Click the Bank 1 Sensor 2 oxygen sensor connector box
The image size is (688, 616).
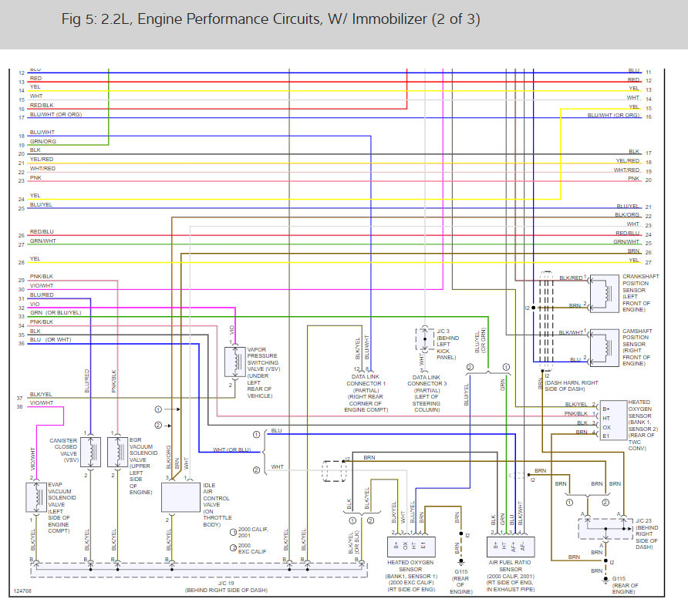pyautogui.click(x=613, y=420)
